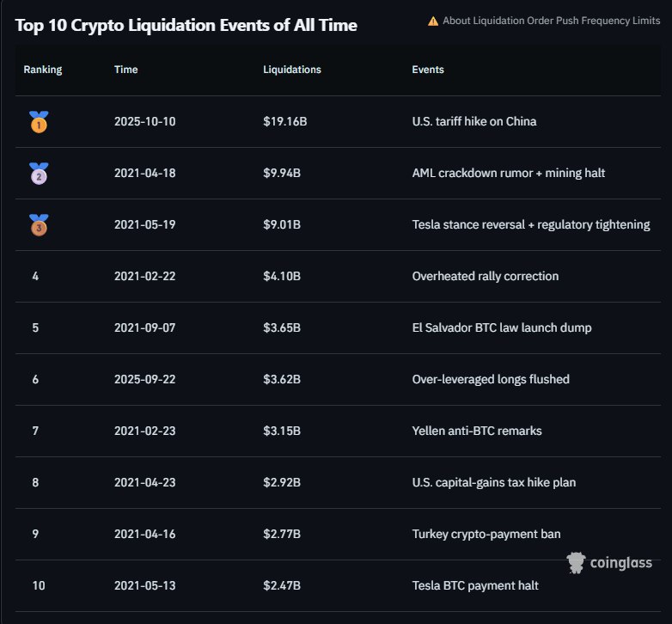
Task: Click the 2021-04-18 date cell
Action: click(144, 174)
